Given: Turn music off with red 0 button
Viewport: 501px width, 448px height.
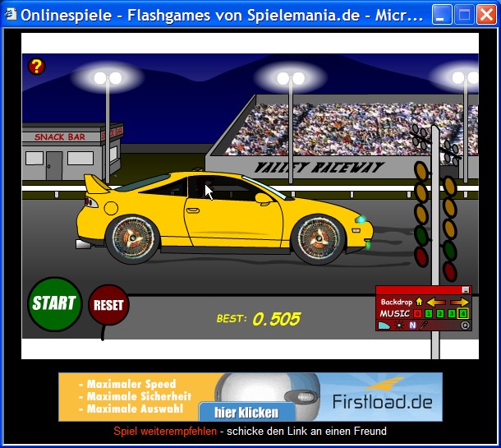Looking at the screenshot, I should pos(417,313).
